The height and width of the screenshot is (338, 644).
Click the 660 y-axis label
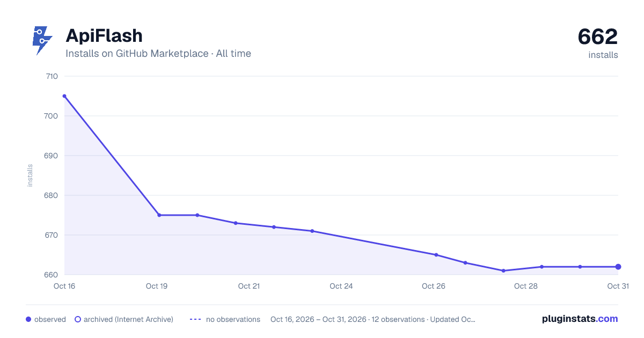coord(51,275)
